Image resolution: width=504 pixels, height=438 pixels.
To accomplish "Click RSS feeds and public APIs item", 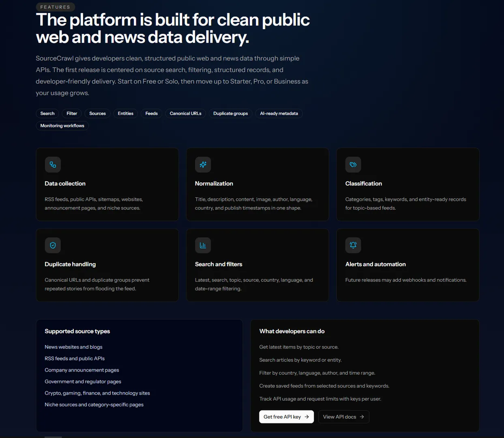I will coord(75,359).
